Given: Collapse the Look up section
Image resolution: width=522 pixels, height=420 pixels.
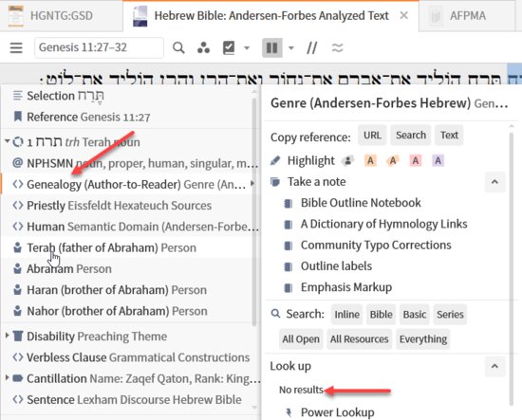Looking at the screenshot, I should pyautogui.click(x=494, y=366).
